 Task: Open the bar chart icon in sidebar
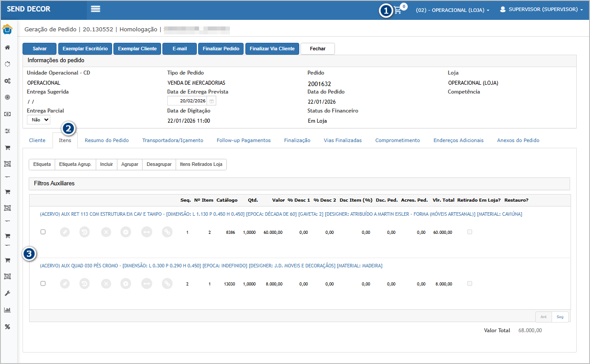8,310
